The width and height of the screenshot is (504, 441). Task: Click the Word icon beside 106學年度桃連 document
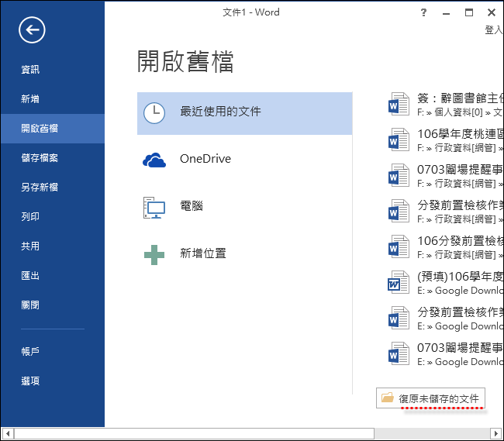399,140
